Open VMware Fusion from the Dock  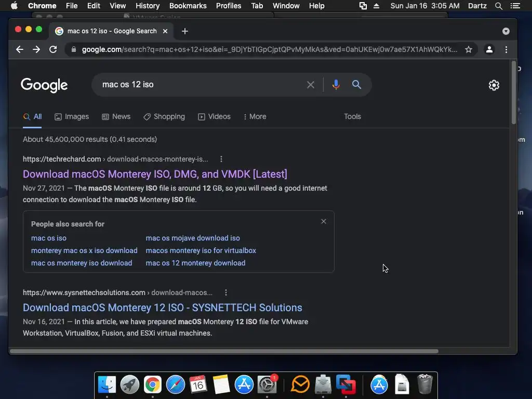tap(345, 385)
